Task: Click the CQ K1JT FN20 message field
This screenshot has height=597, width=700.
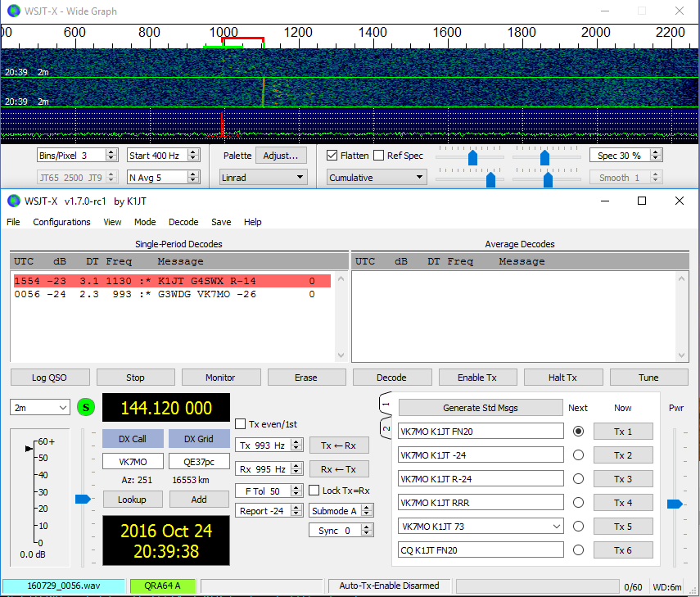Action: [x=481, y=550]
